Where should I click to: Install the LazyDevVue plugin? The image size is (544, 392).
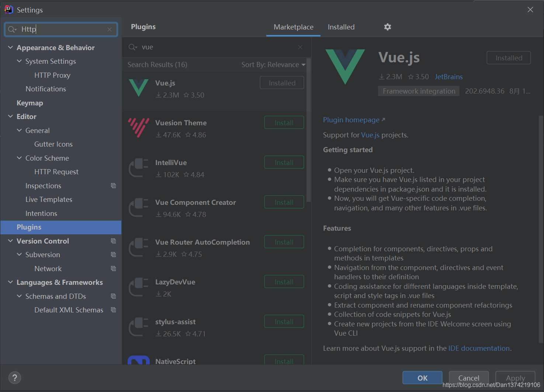(284, 282)
